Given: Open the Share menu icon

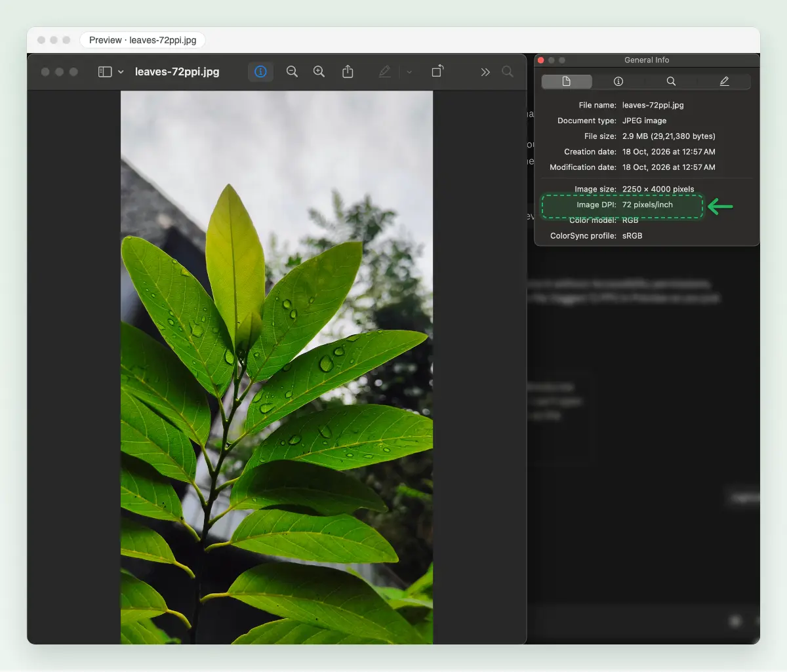Looking at the screenshot, I should click(348, 71).
